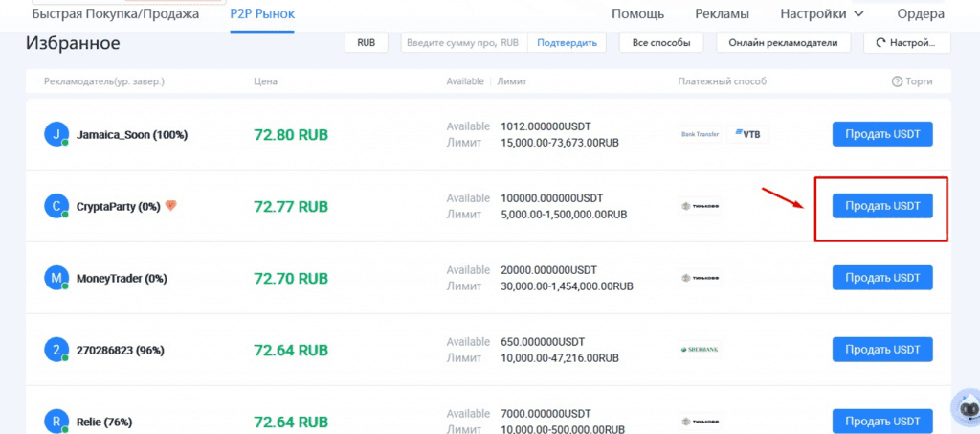The width and height of the screenshot is (980, 434).
Task: Click the MoneyTrader advertiser avatar
Action: pos(56,278)
